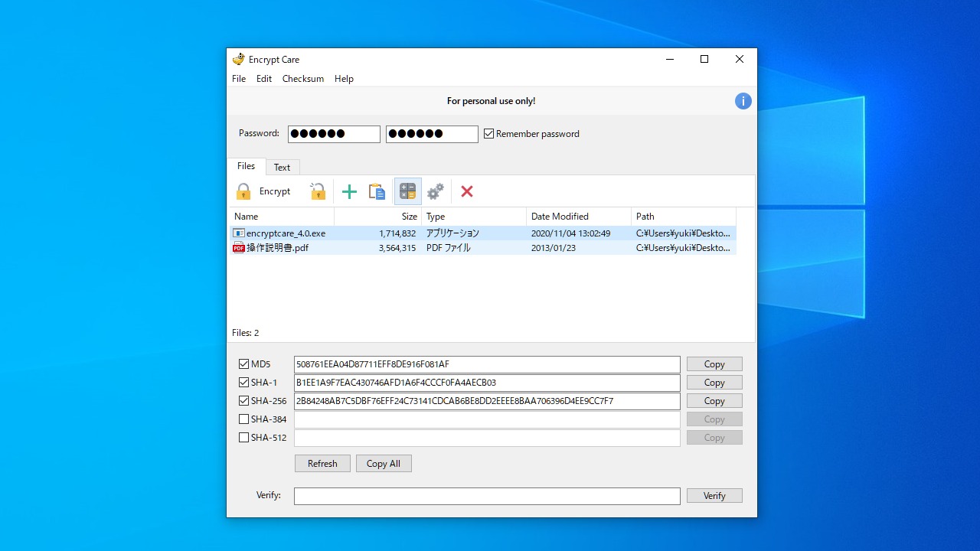
Task: Select the Files tab
Action: (x=246, y=166)
